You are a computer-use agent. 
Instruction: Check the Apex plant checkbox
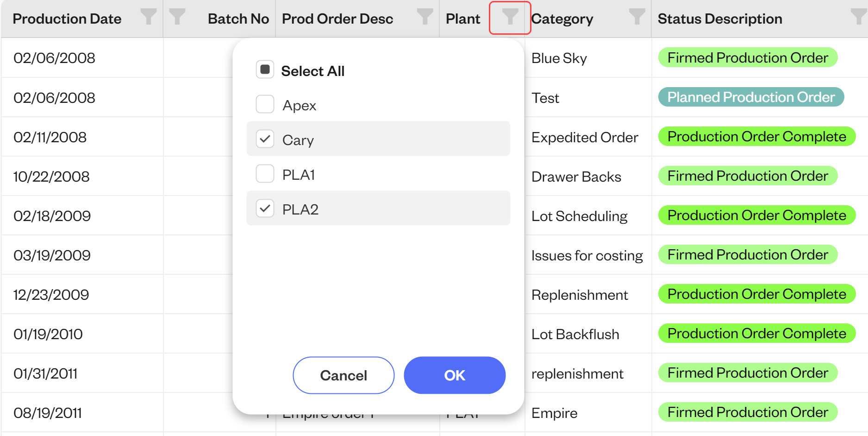[x=265, y=104]
